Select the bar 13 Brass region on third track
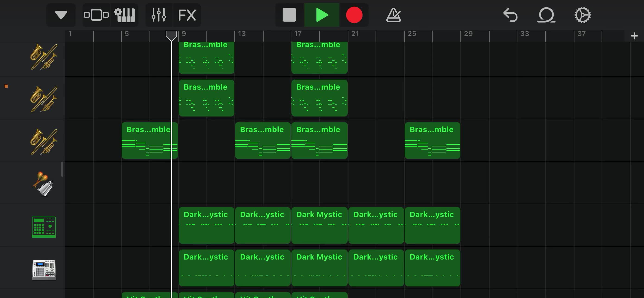The width and height of the screenshot is (644, 298). tap(263, 141)
